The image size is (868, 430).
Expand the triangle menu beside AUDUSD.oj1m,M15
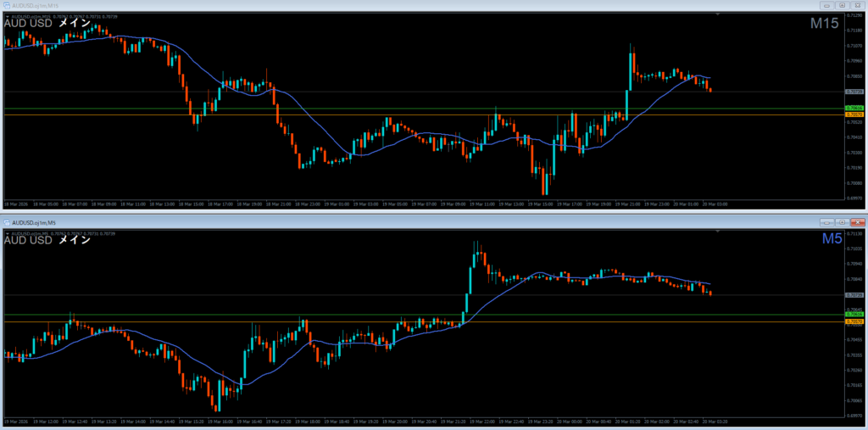[x=7, y=17]
